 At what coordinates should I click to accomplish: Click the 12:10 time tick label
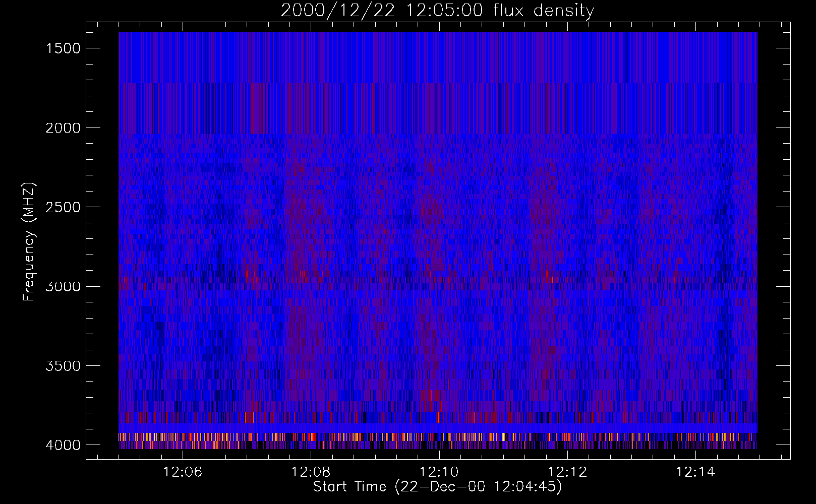pyautogui.click(x=439, y=472)
